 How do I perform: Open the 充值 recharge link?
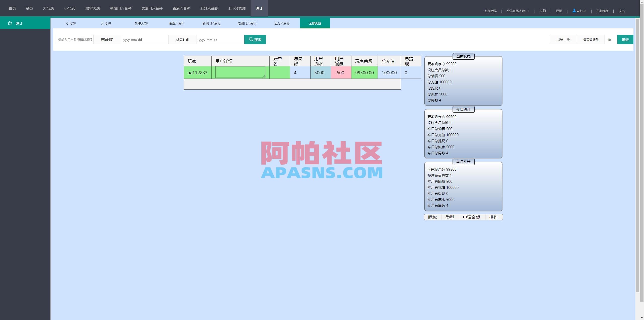[x=543, y=11]
